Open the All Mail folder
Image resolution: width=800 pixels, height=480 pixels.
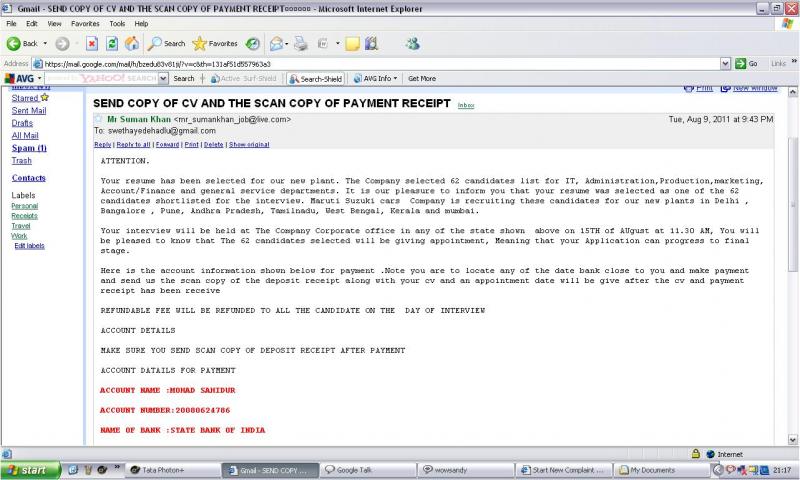25,136
